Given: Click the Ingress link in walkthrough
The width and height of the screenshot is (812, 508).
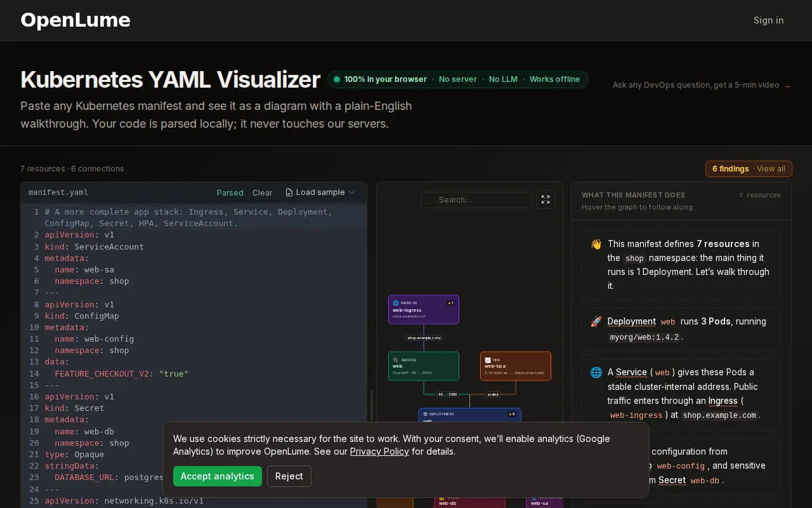Looking at the screenshot, I should [x=723, y=401].
